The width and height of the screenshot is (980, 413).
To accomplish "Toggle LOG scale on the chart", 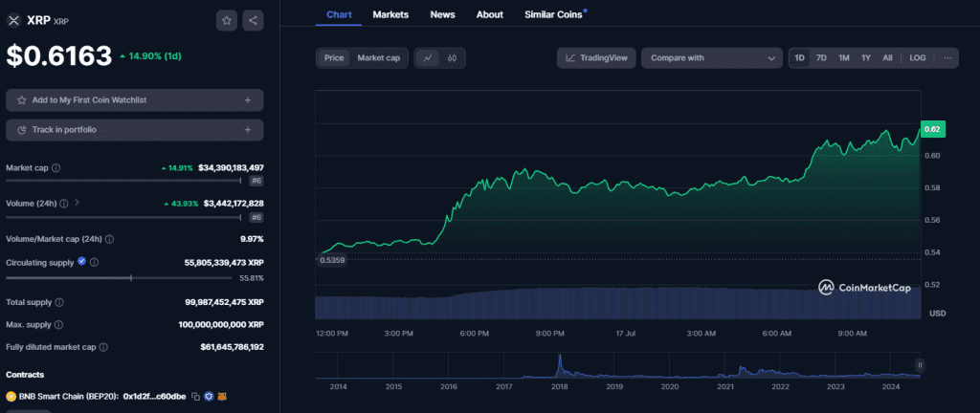I will click(x=917, y=58).
